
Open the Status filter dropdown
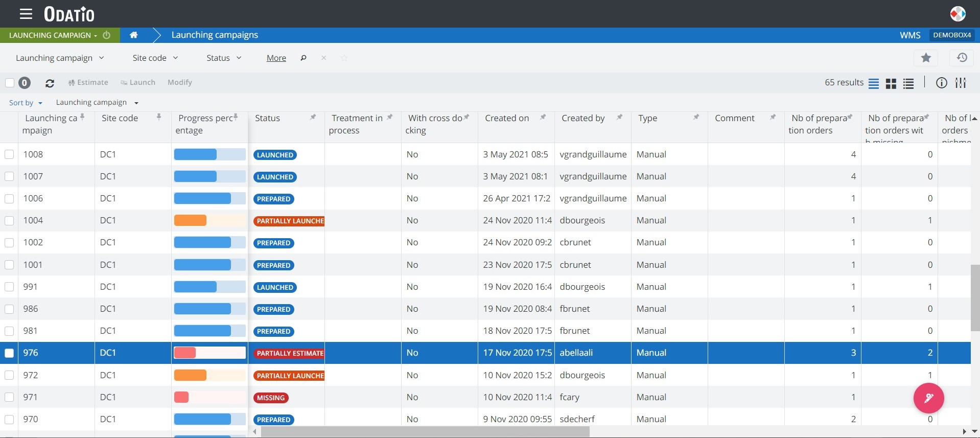[224, 58]
